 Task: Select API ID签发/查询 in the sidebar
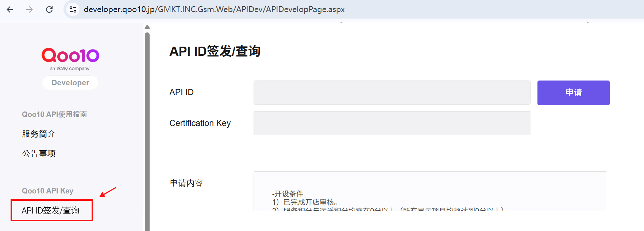[x=51, y=211]
